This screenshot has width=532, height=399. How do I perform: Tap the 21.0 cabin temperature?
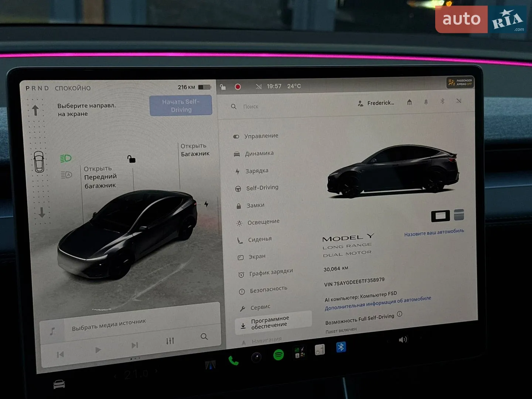coord(136,375)
